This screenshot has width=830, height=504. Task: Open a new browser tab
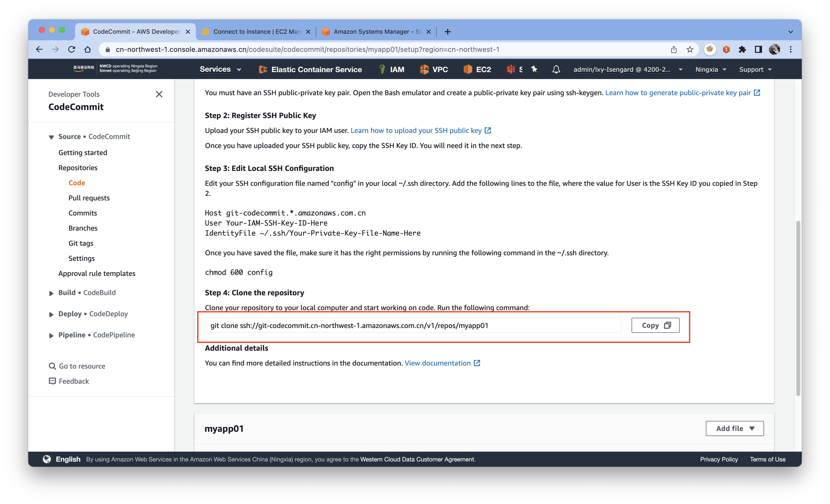448,32
